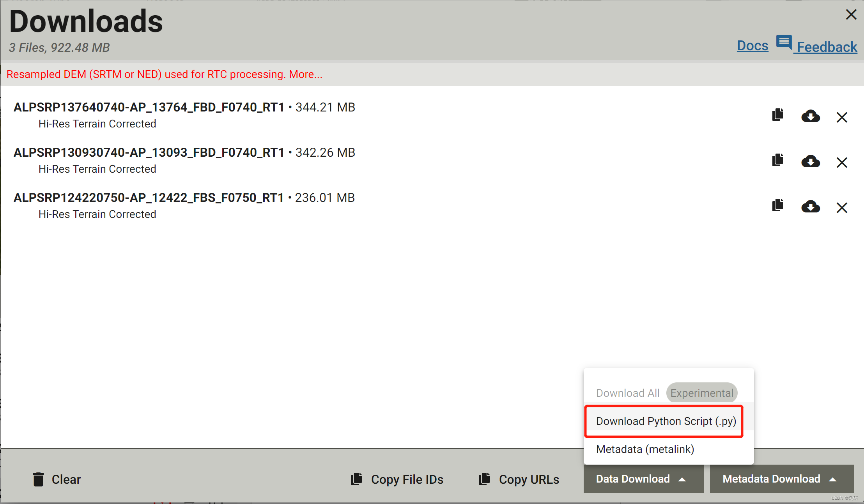864x504 pixels.
Task: Remove ALPSRP137640740 from downloads list
Action: (x=843, y=117)
